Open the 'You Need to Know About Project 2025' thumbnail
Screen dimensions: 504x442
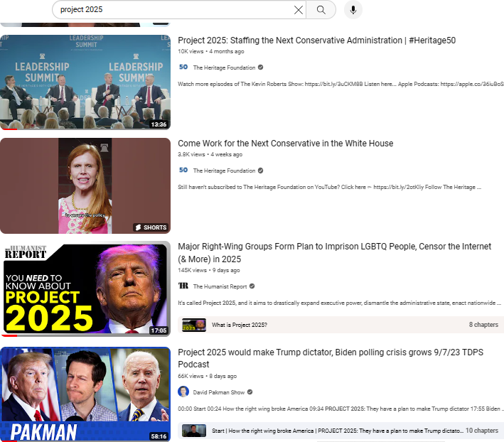tap(85, 289)
